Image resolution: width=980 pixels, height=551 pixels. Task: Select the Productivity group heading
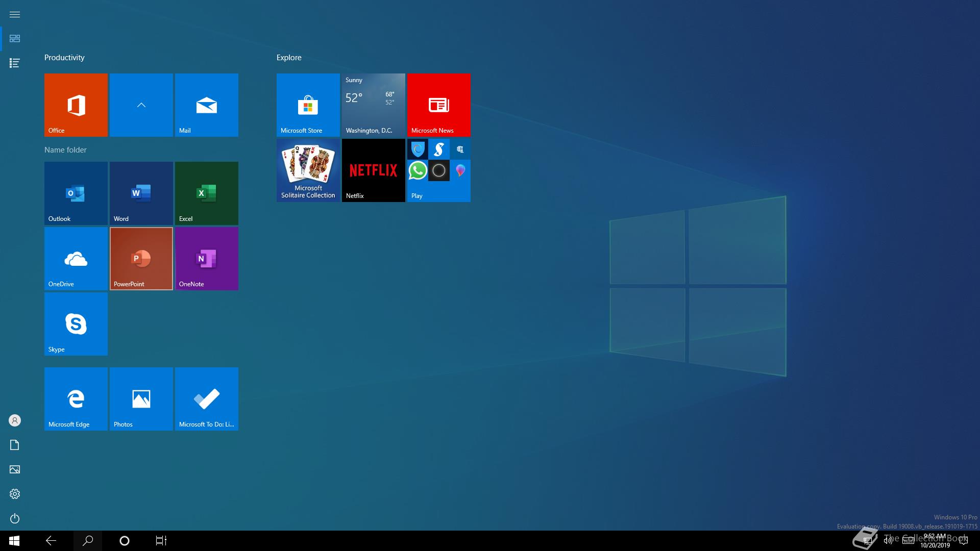[x=64, y=58]
